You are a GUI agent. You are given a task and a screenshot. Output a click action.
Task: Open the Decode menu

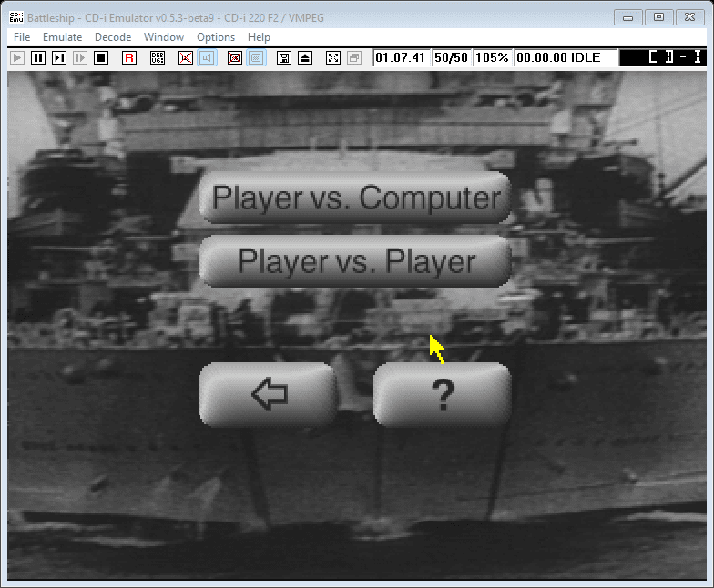pyautogui.click(x=113, y=37)
